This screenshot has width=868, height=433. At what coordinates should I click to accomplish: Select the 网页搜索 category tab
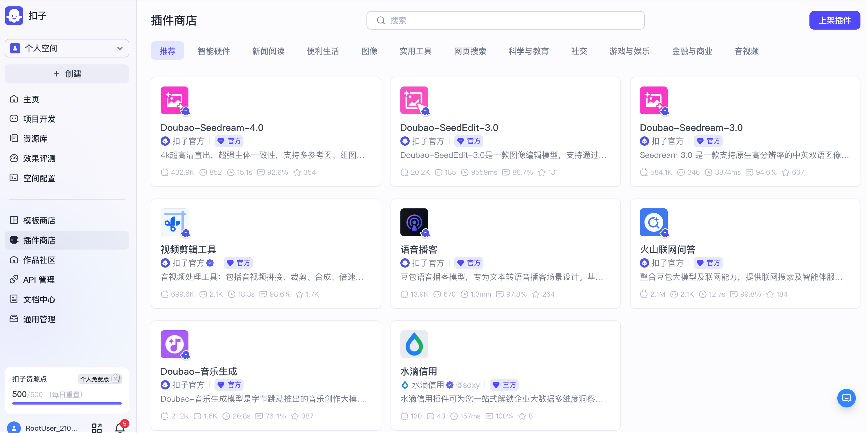pyautogui.click(x=470, y=51)
